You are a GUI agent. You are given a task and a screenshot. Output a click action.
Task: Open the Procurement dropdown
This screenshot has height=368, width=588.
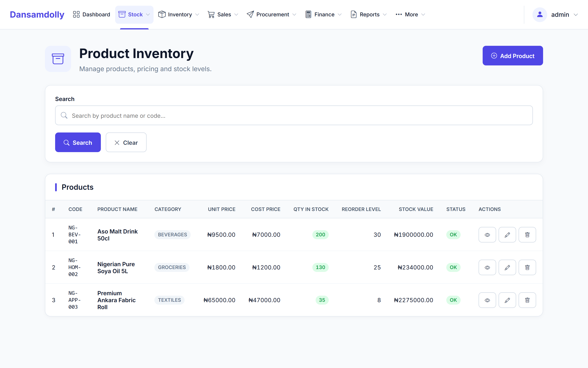coord(271,15)
